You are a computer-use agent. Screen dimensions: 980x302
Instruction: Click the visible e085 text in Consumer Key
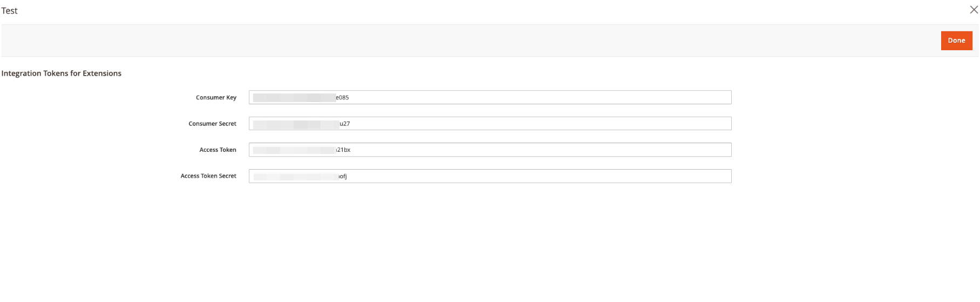pyautogui.click(x=342, y=98)
